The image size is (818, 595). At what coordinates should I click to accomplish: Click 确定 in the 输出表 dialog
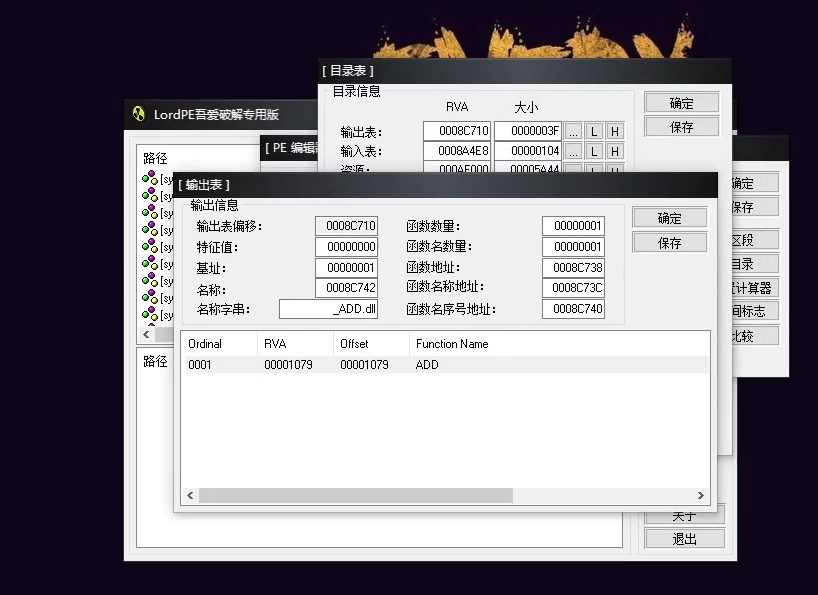coord(669,218)
